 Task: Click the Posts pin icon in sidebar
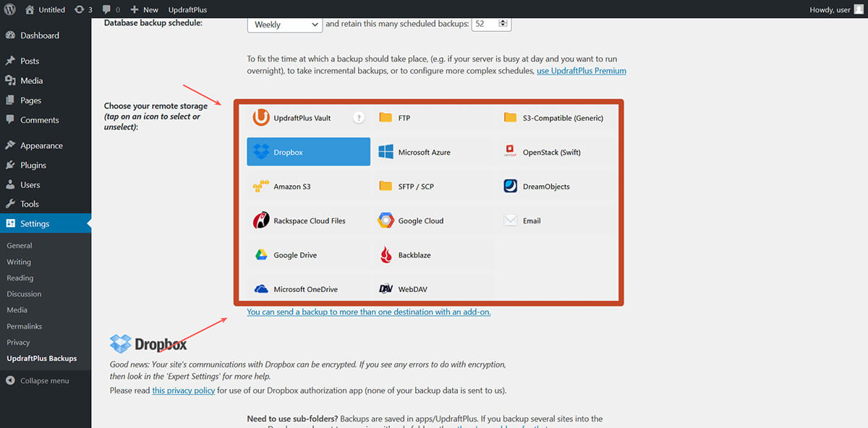coord(10,61)
